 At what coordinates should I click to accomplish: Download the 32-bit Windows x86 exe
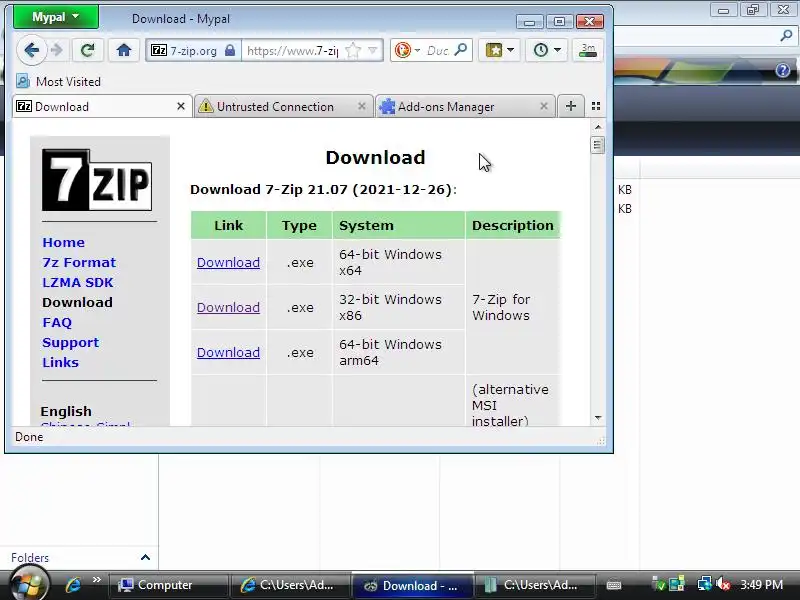click(228, 307)
